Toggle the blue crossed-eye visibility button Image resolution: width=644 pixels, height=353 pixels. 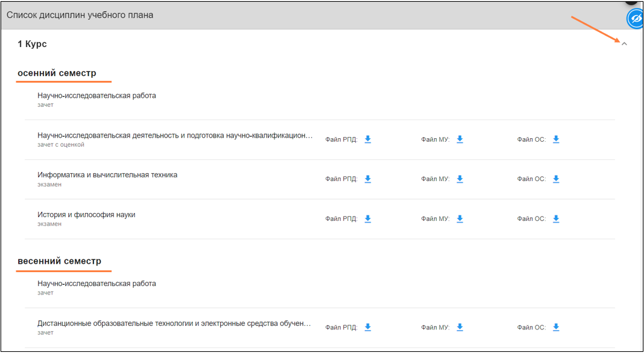point(636,19)
